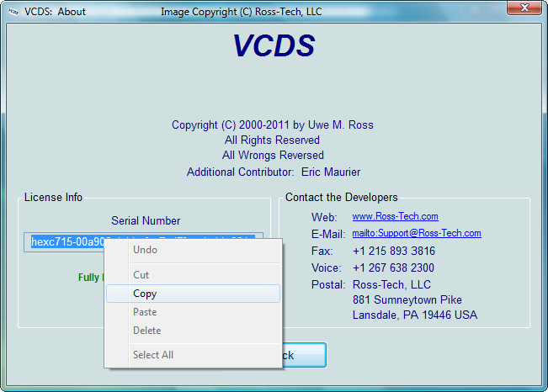Click the large VCDS heading
This screenshot has width=548, height=392.
(274, 45)
